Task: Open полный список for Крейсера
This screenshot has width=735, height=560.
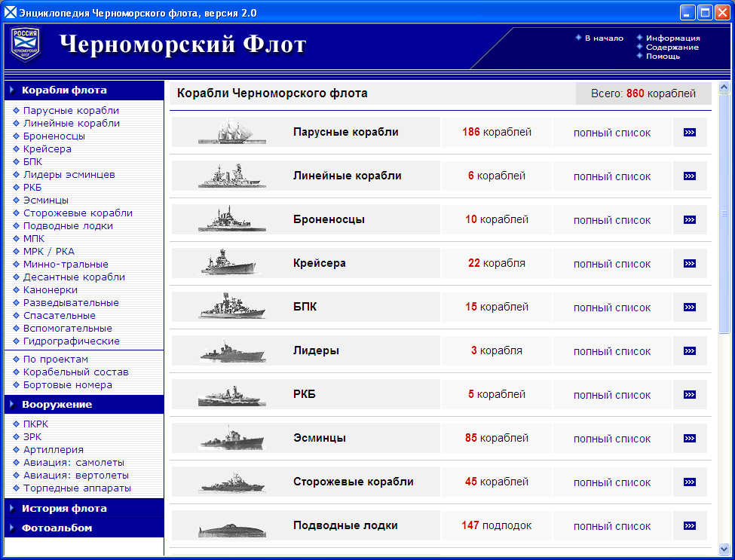Action: [611, 265]
